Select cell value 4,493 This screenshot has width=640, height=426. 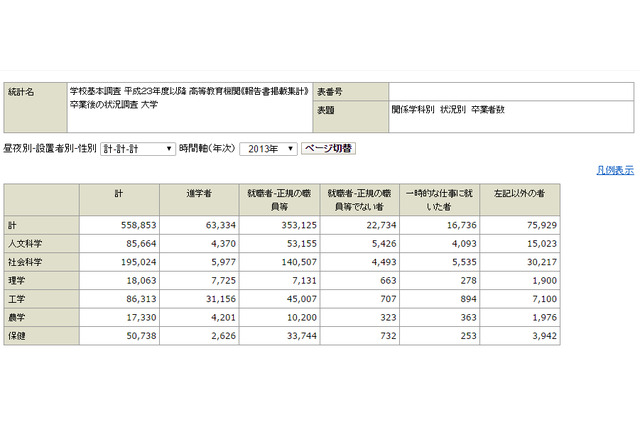(384, 262)
